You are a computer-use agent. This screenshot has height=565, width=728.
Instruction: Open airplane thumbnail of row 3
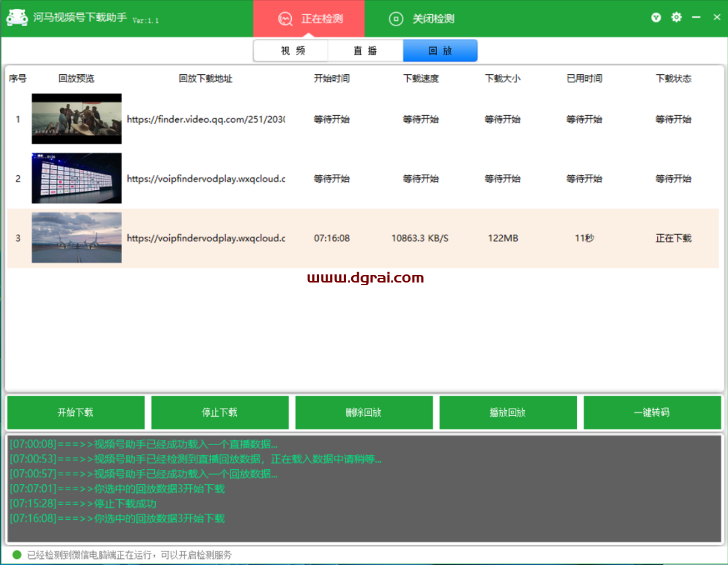click(77, 238)
